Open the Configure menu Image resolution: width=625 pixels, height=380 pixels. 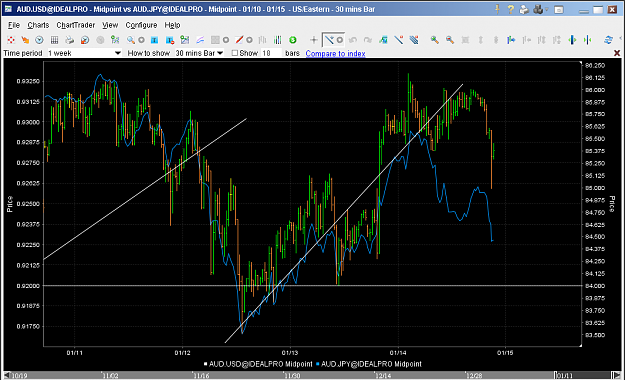coord(141,25)
